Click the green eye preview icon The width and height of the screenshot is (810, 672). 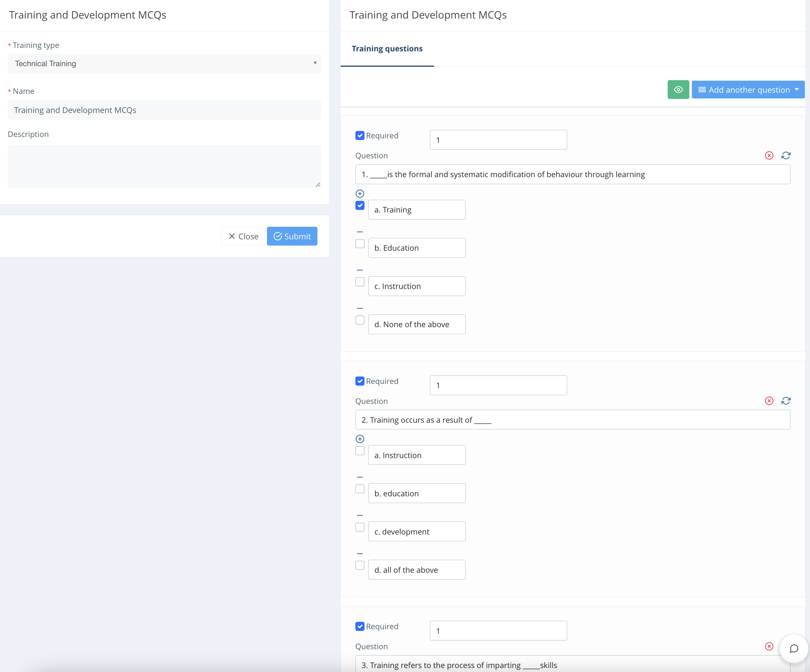678,90
